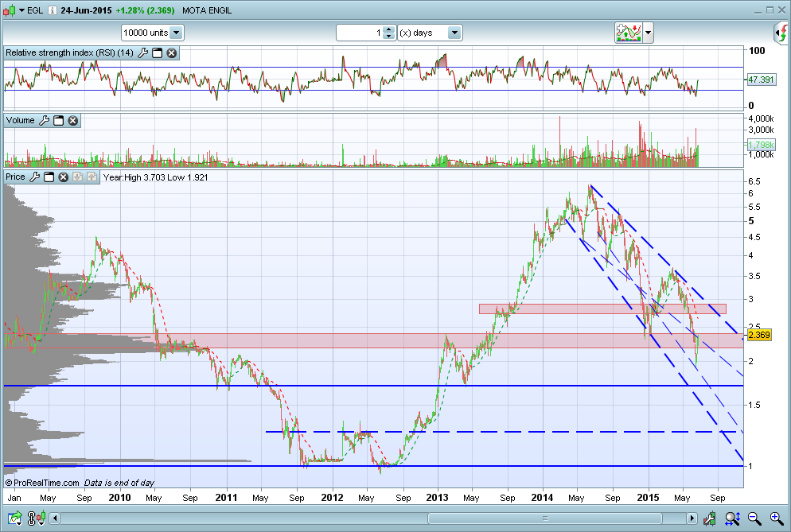Maximize the RSI indicator panel

[158, 53]
